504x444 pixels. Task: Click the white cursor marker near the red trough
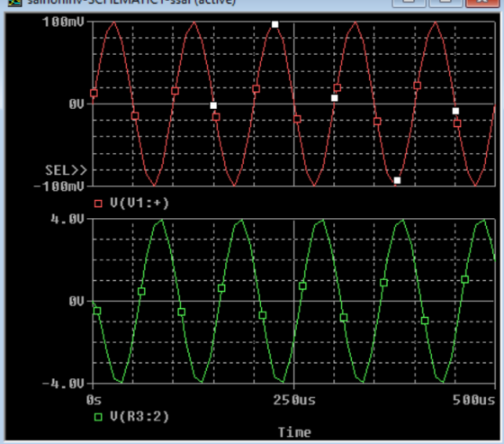397,180
